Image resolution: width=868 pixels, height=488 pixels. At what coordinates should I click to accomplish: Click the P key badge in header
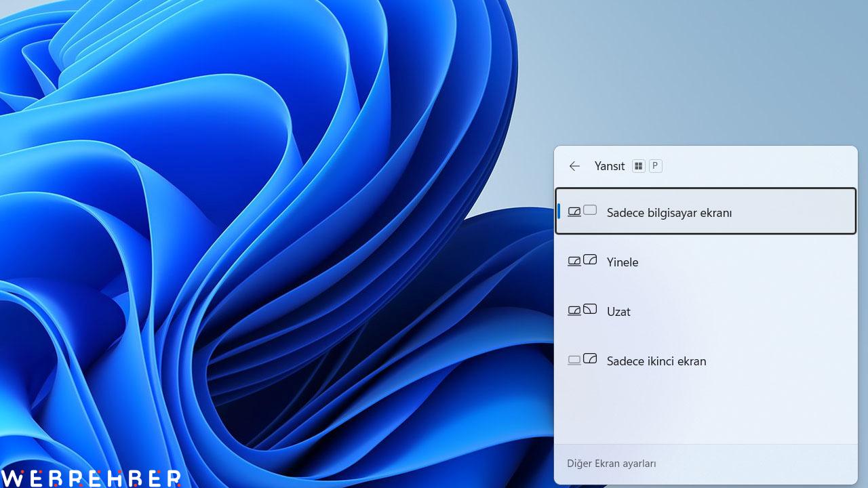(x=655, y=166)
